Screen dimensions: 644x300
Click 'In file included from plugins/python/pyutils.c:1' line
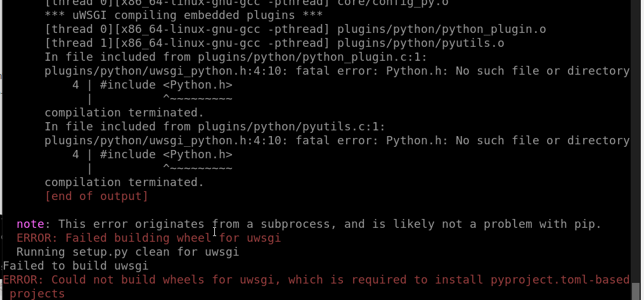pyautogui.click(x=216, y=127)
